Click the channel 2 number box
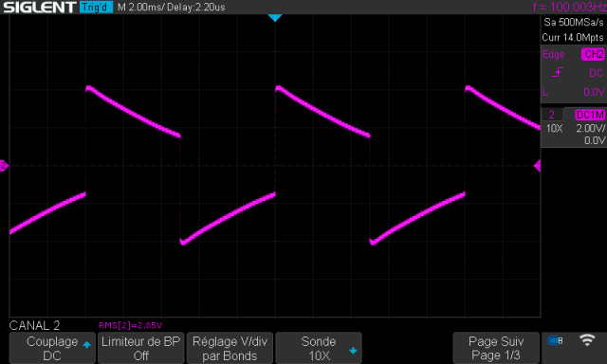This screenshot has height=364, width=607. pos(552,115)
